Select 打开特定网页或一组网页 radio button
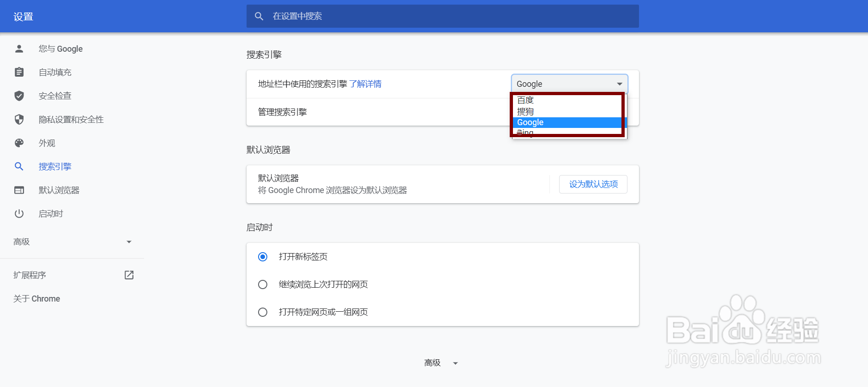The width and height of the screenshot is (868, 387). 263,312
